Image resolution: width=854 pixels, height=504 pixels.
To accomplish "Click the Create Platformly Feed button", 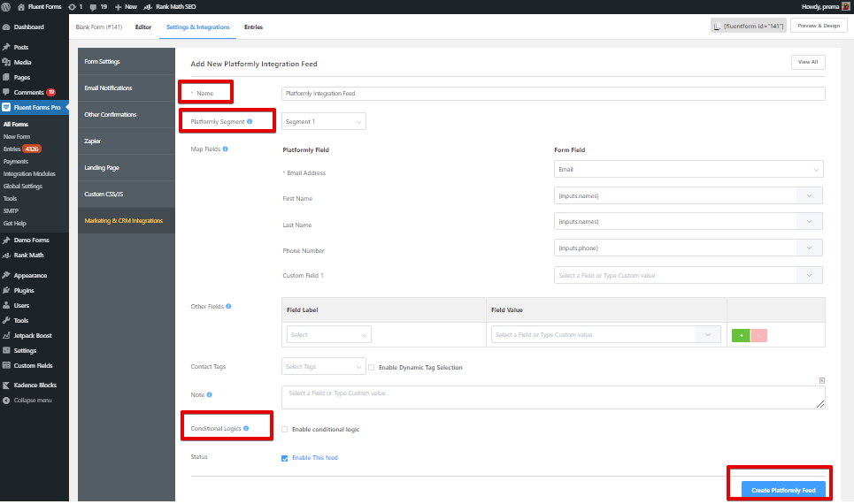I will [783, 490].
